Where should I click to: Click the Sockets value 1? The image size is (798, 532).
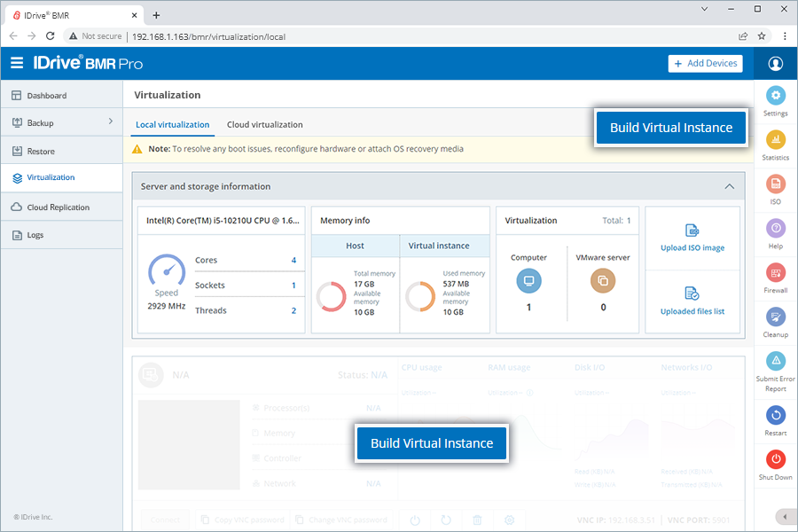pyautogui.click(x=293, y=286)
